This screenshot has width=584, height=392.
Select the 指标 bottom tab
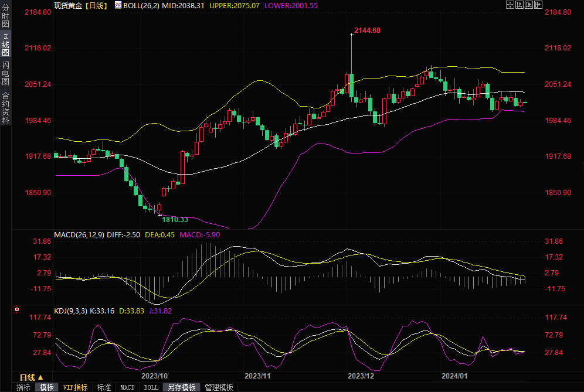pos(23,387)
